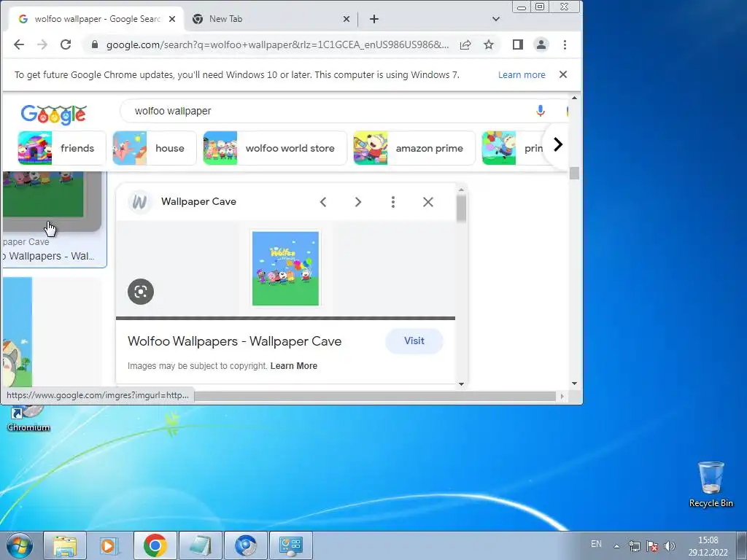
Task: Go back using browser back arrow
Action: click(18, 44)
